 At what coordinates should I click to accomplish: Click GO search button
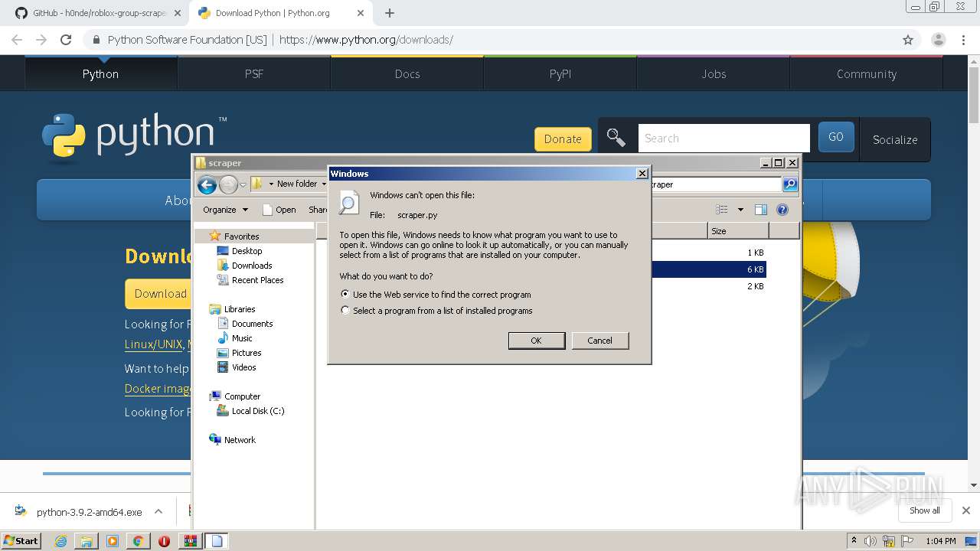click(x=836, y=137)
